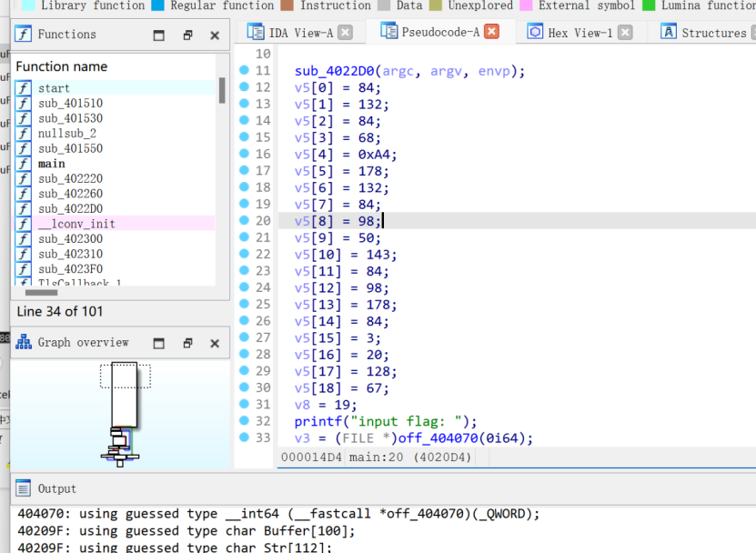This screenshot has width=756, height=553.
Task: Click the function icon beside main
Action: click(23, 164)
